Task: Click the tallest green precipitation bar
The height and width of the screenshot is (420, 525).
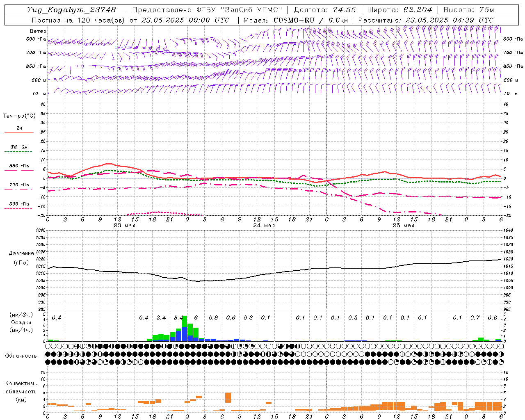Action: coord(185,321)
